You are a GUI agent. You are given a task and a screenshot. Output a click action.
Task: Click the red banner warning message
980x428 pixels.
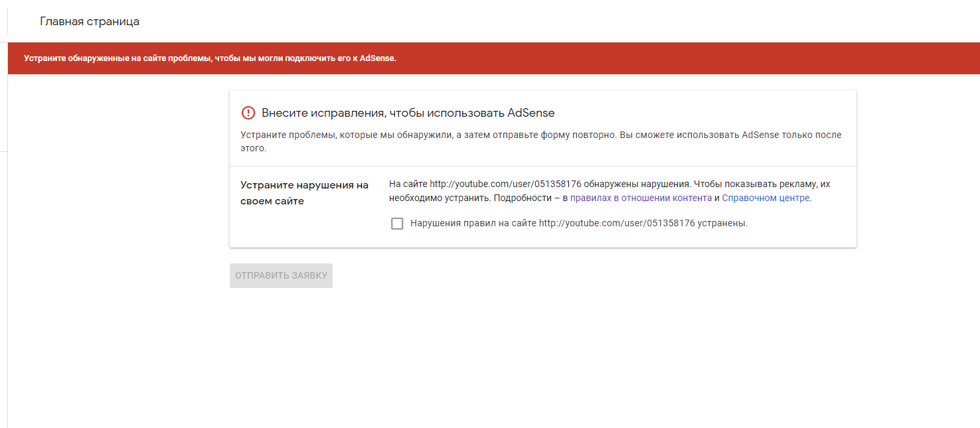[210, 58]
